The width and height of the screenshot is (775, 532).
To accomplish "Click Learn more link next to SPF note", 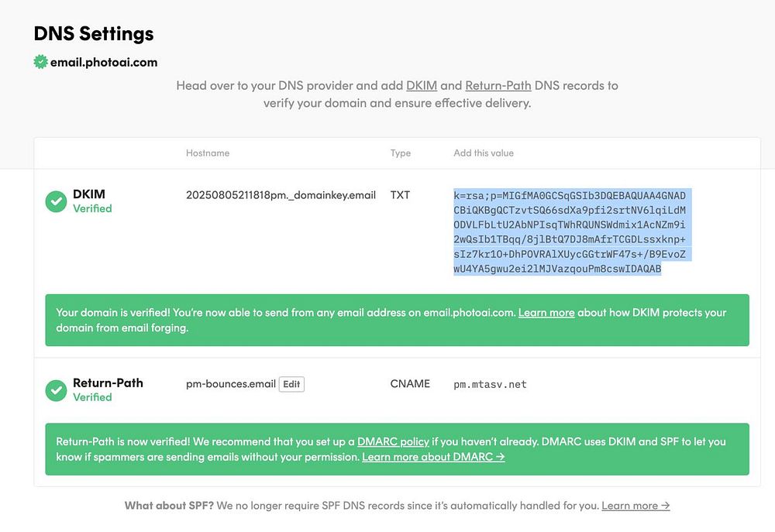I will (x=635, y=506).
